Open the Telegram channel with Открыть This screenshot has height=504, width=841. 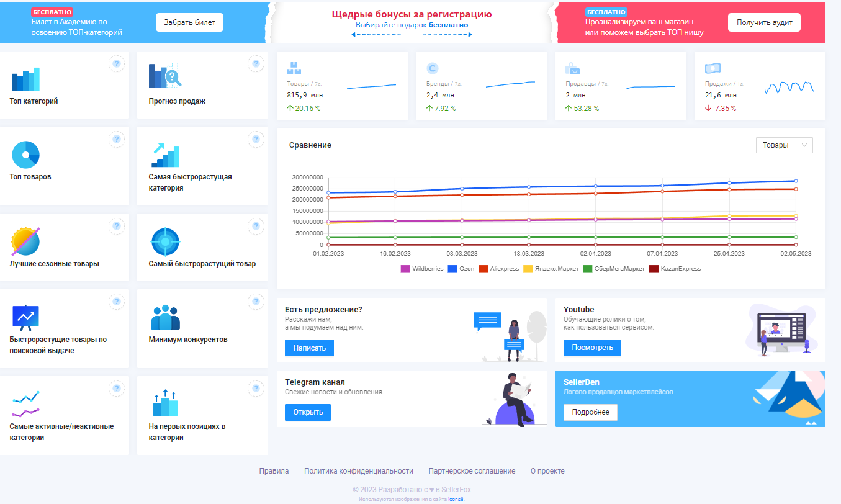pos(308,412)
